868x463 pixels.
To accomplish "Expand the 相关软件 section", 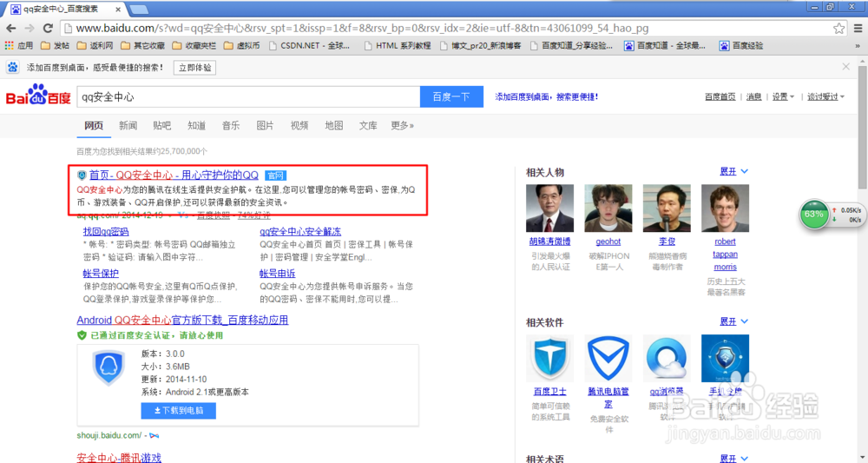I will coord(734,321).
